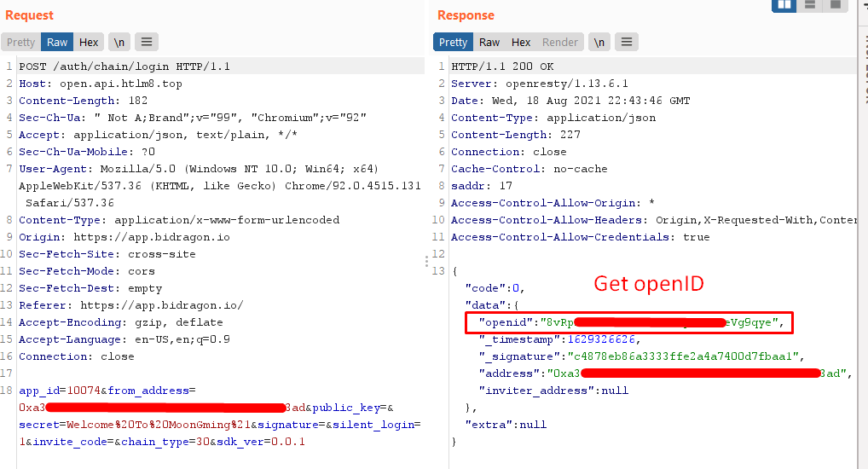
Task: Click the Referer header line
Action: (130, 305)
